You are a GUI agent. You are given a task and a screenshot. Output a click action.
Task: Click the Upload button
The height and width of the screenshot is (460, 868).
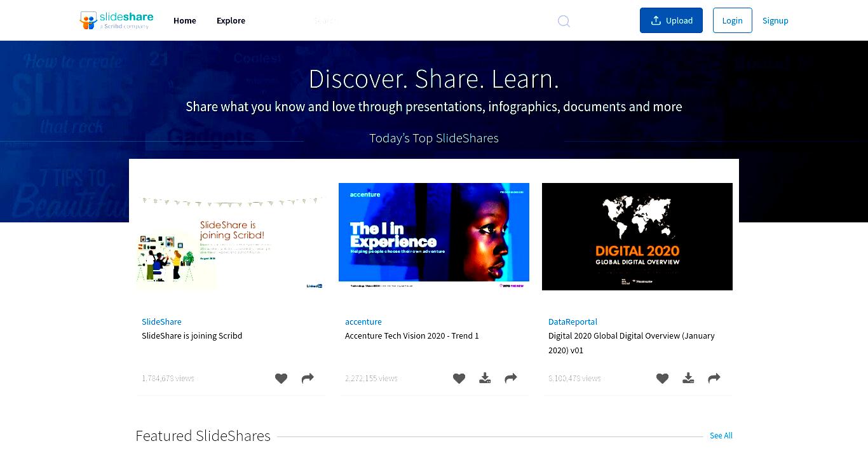671,20
